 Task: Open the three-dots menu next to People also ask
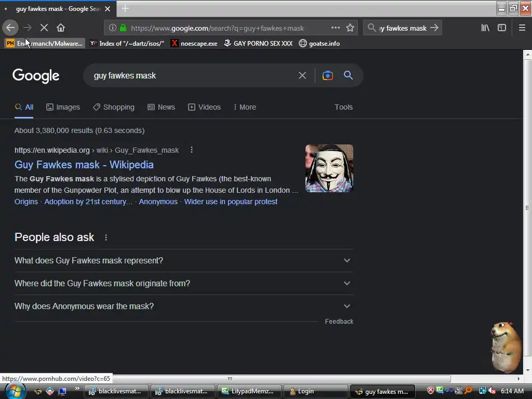point(106,237)
